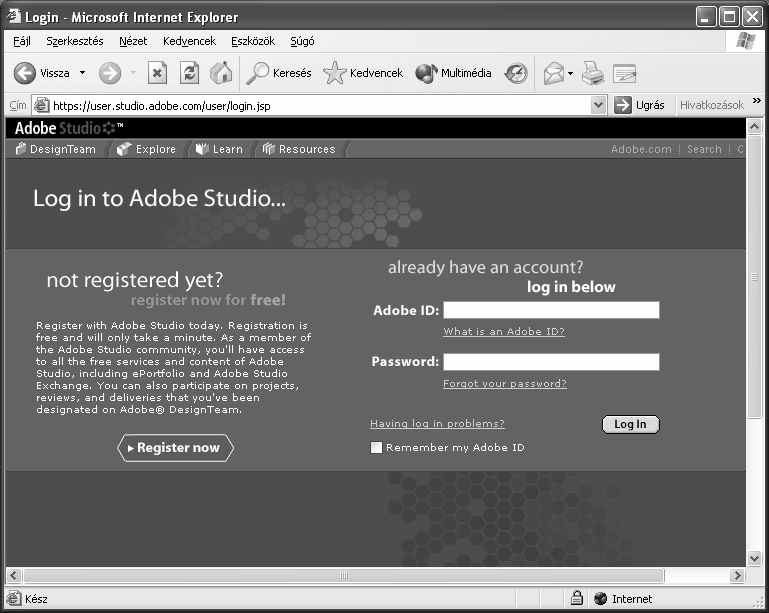Open Keresés search magnifier
This screenshot has width=769, height=613.
[279, 74]
